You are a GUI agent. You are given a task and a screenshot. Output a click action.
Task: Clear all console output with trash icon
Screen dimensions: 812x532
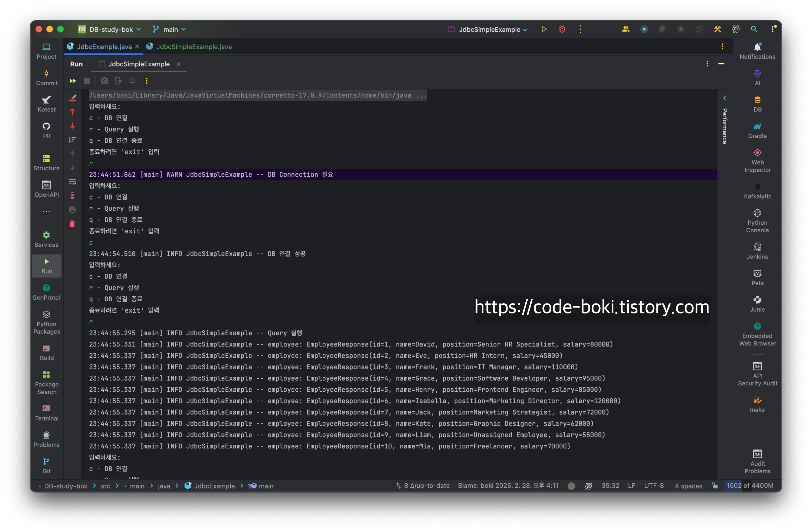[72, 224]
